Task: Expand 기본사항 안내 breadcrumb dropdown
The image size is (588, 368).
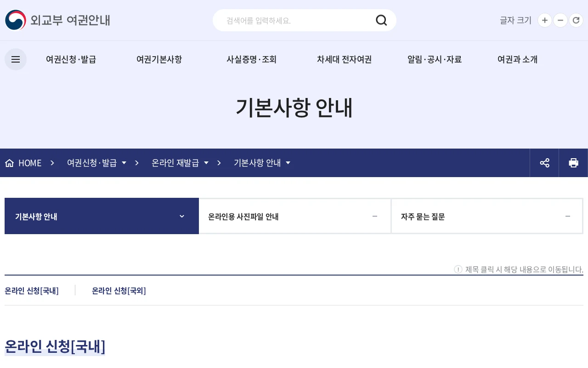Action: click(x=262, y=163)
